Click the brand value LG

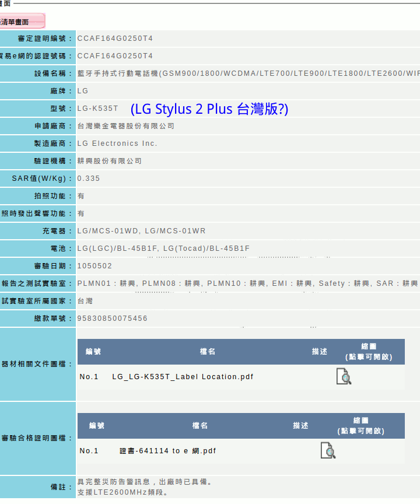click(x=83, y=91)
